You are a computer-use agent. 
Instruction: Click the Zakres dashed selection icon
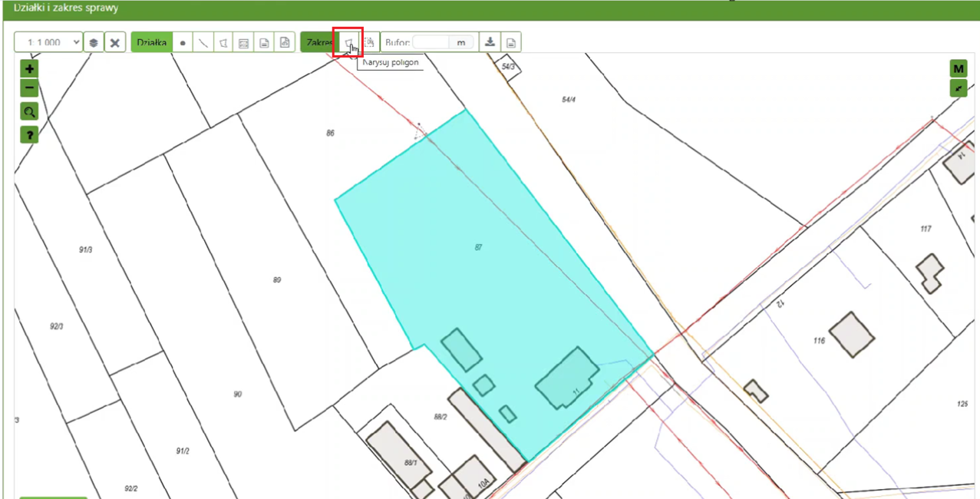(x=369, y=42)
